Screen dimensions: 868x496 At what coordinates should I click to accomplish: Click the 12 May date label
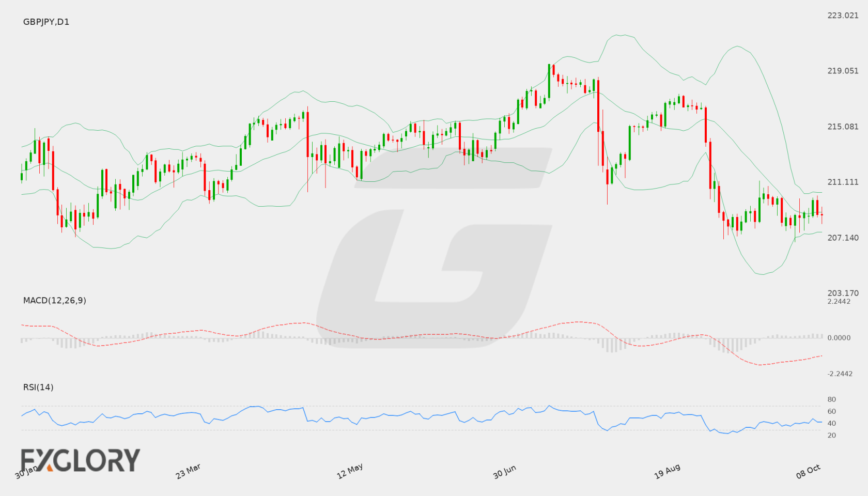pyautogui.click(x=350, y=471)
